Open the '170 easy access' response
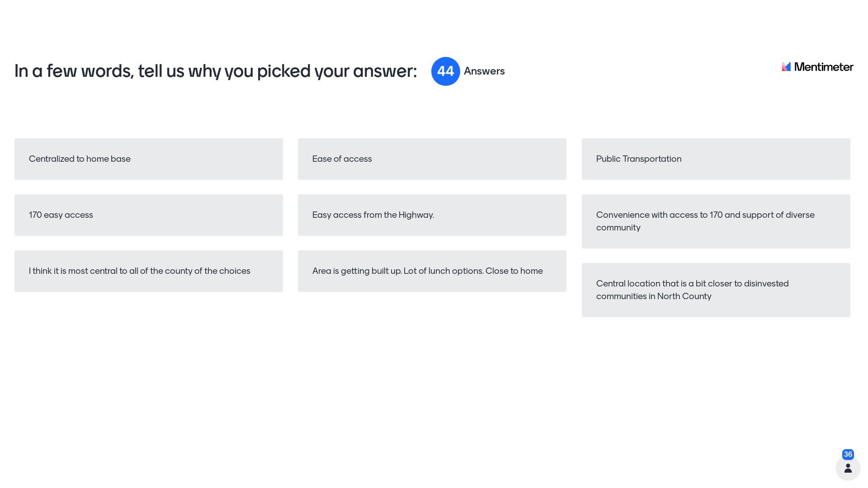The height and width of the screenshot is (488, 868). (x=148, y=215)
